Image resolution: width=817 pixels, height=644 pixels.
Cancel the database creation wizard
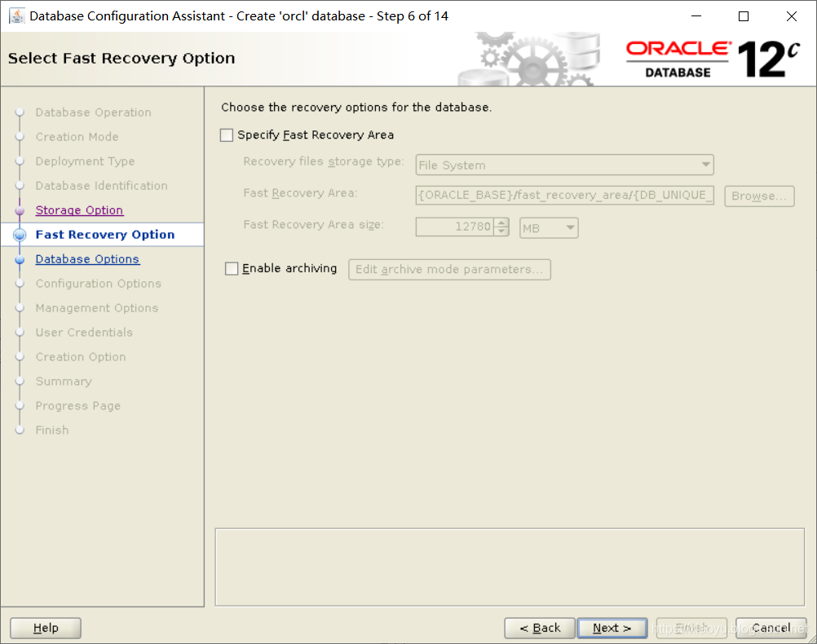(x=771, y=628)
